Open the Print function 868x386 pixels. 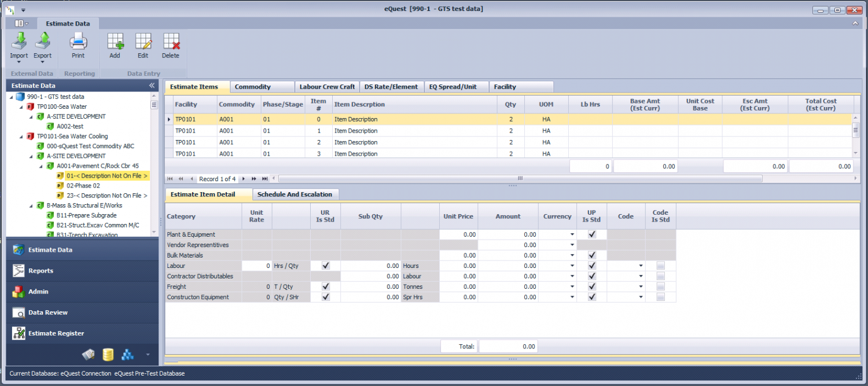[78, 46]
